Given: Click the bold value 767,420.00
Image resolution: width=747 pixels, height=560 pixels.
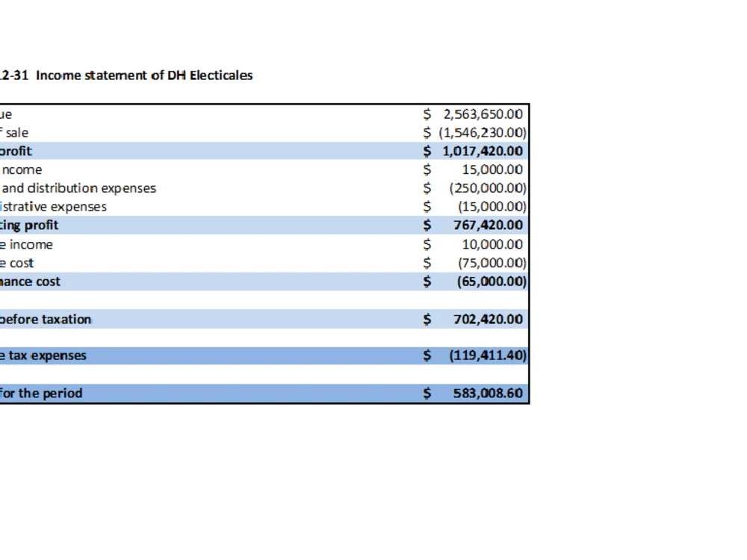Looking at the screenshot, I should point(488,225).
